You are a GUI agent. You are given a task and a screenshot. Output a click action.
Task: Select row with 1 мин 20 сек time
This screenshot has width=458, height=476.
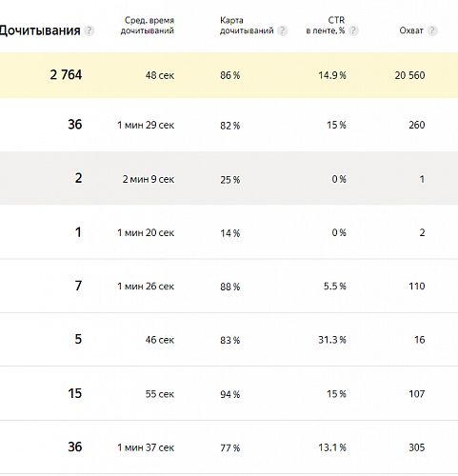[229, 232]
